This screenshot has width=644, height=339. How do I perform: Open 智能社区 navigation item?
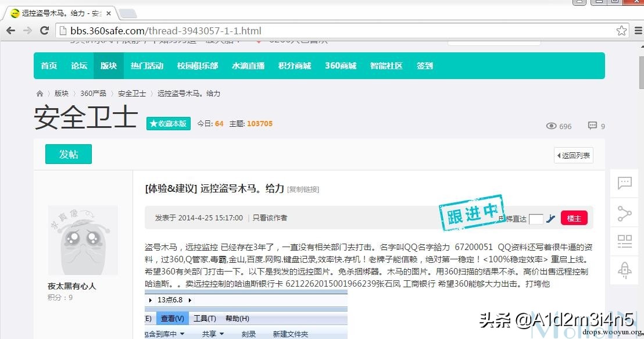(386, 66)
